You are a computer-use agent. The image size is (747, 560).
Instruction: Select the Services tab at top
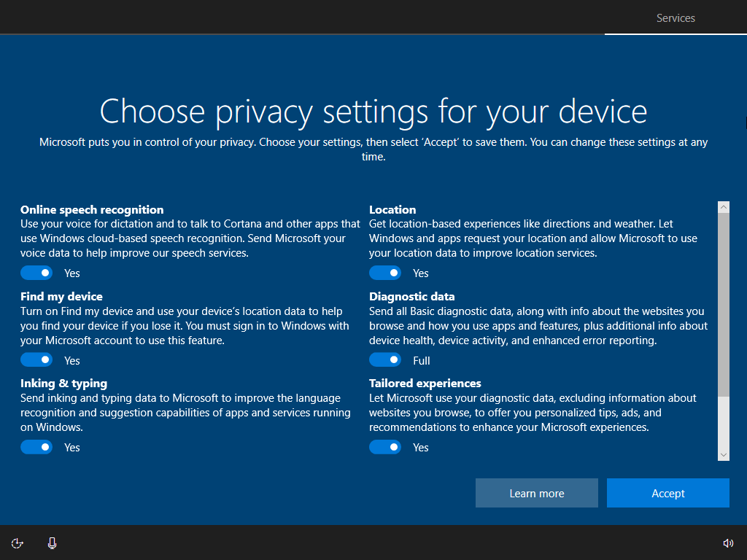coord(676,18)
